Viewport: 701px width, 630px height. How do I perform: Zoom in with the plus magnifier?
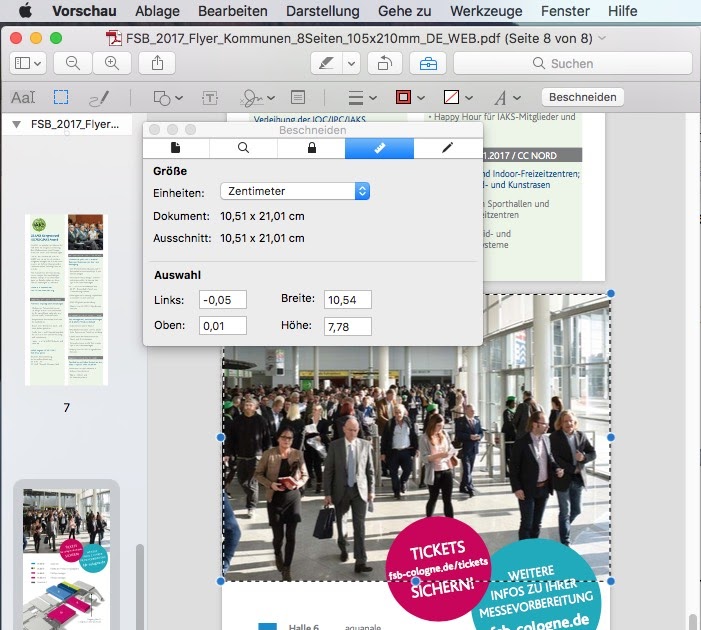112,63
